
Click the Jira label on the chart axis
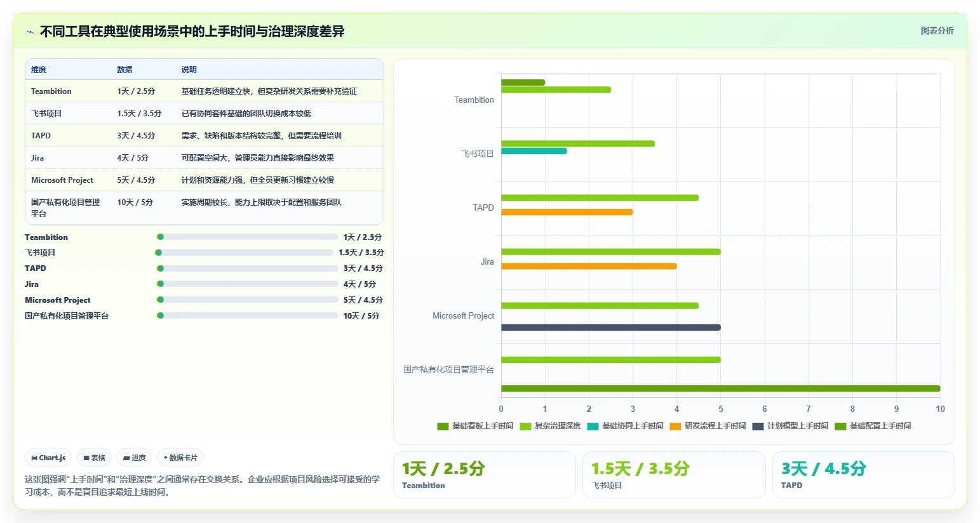tap(487, 261)
